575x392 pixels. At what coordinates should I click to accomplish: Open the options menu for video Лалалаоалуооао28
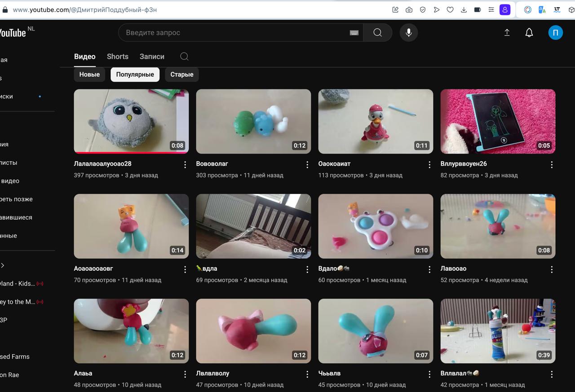click(x=185, y=165)
